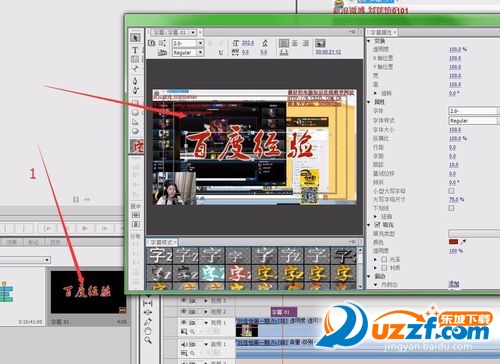This screenshot has width=500, height=364.
Task: Click 添加 add link for inner stroke
Action: coord(454,284)
